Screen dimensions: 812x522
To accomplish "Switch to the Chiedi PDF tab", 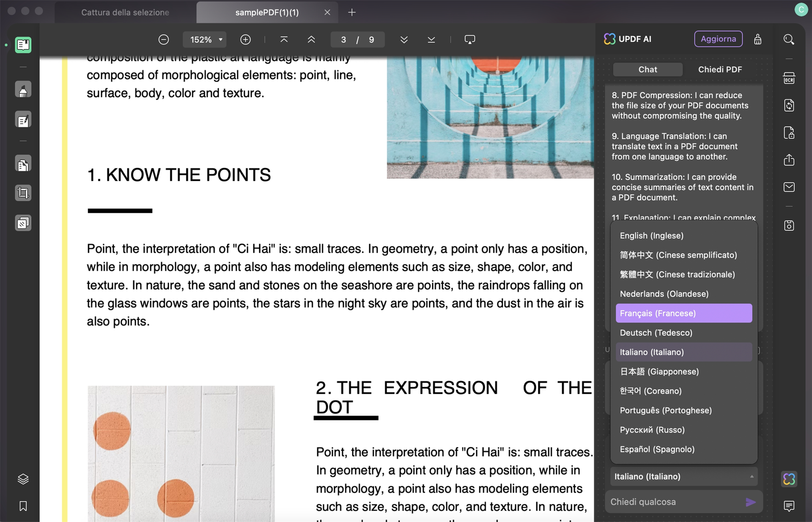I will [720, 69].
